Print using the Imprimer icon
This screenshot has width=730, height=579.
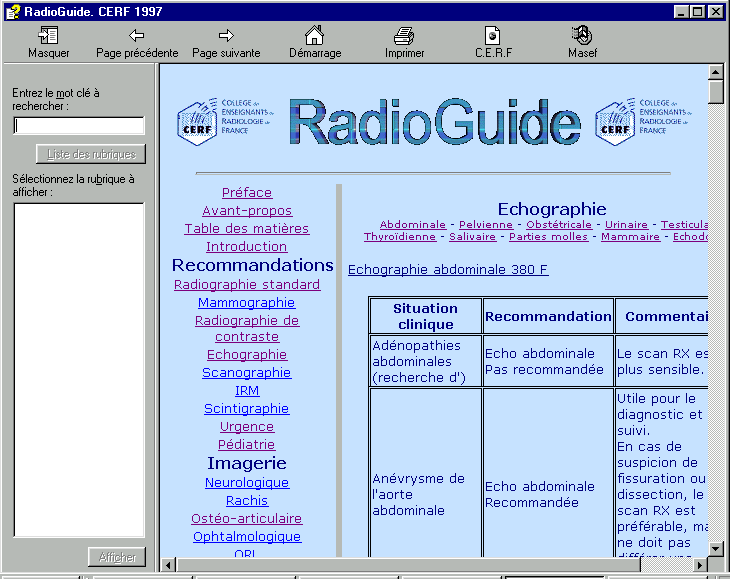pos(404,35)
